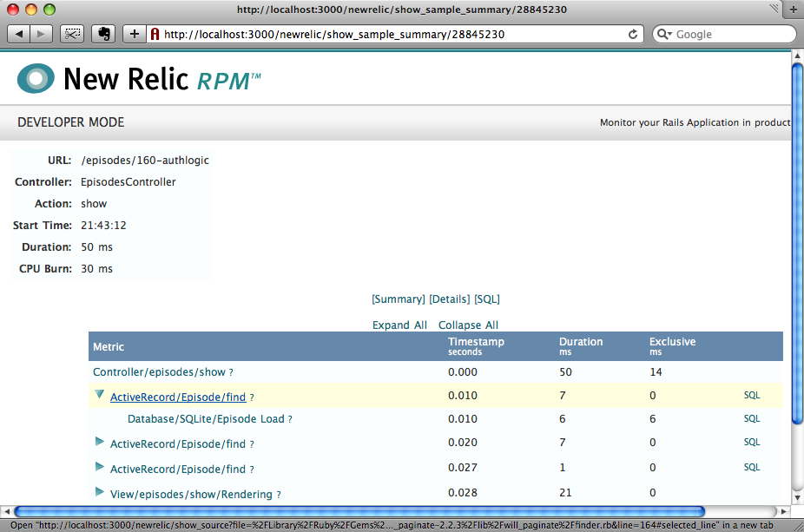Click Collapse All link
Screen dimensions: 804x532
click(468, 325)
